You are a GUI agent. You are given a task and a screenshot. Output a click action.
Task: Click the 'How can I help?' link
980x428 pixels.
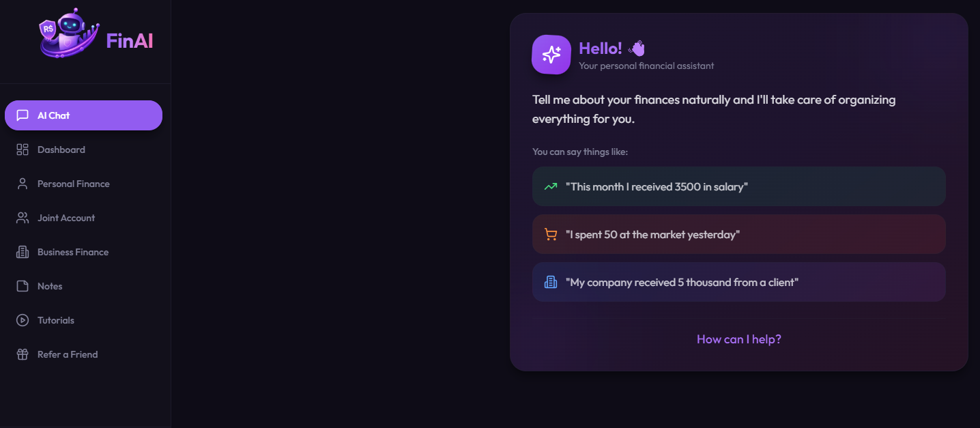coord(738,339)
